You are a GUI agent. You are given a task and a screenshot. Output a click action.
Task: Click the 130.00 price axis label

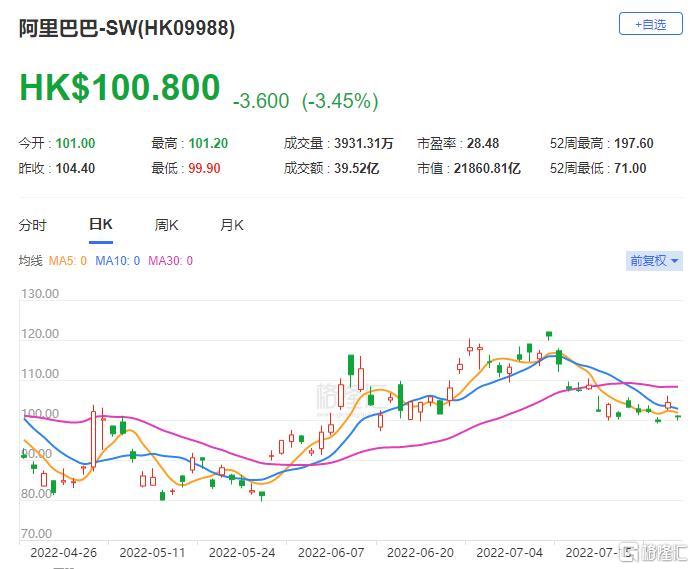click(40, 293)
